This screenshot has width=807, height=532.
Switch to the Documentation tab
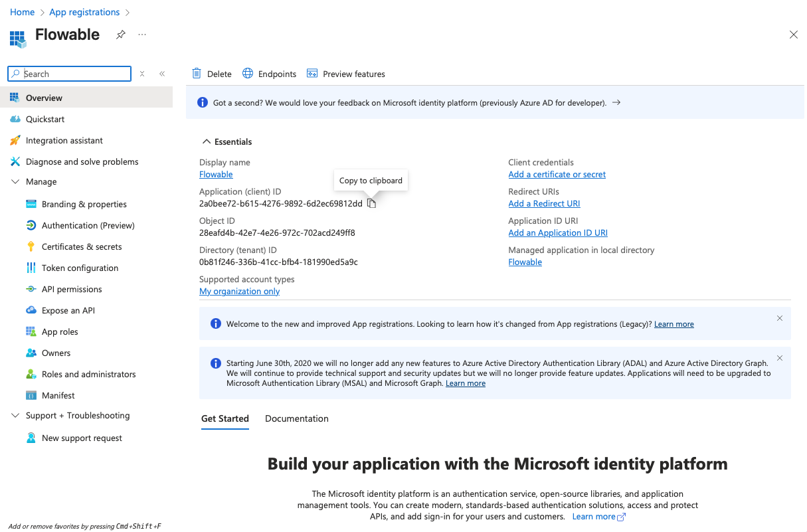point(296,418)
